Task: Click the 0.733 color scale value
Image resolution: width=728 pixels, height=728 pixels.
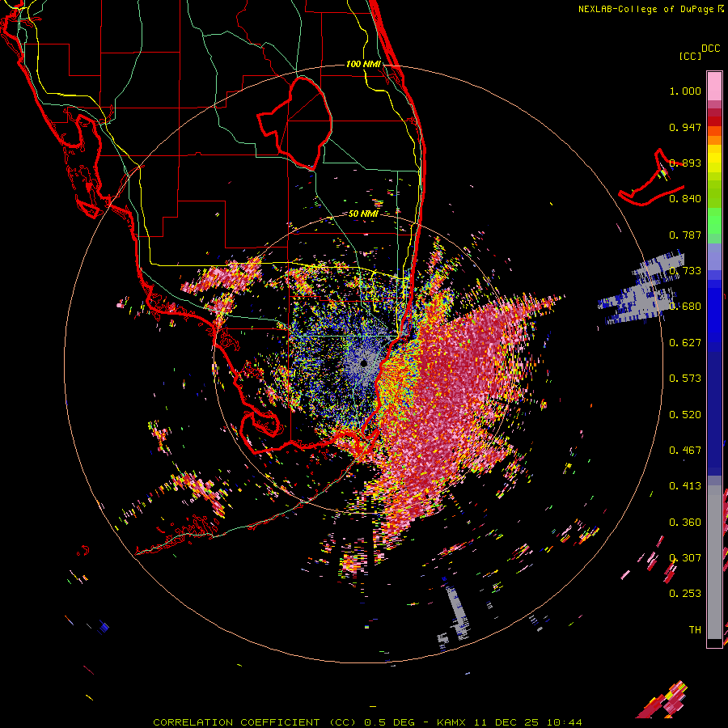Action: click(685, 271)
